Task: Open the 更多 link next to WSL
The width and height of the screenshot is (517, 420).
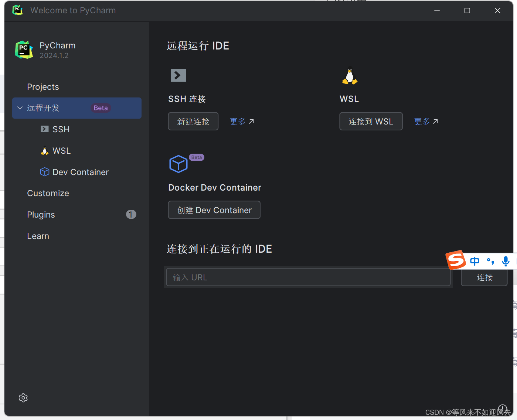Action: [426, 122]
